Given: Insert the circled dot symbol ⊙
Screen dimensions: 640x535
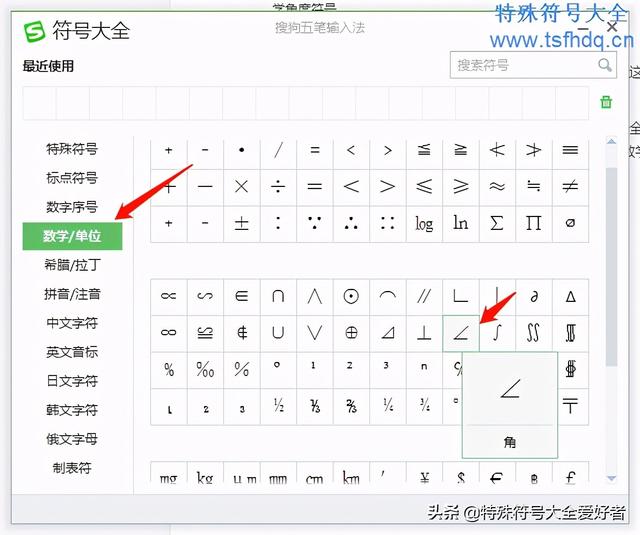Looking at the screenshot, I should tap(351, 297).
